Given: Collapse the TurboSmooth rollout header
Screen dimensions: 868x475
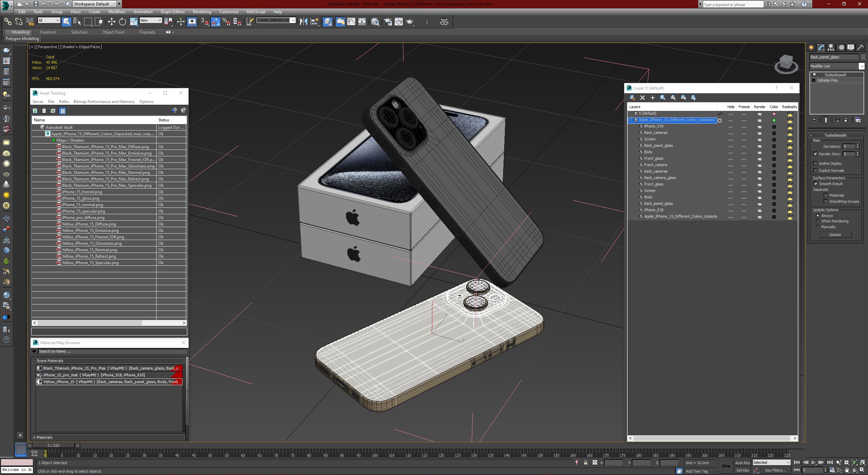Looking at the screenshot, I should (x=835, y=135).
